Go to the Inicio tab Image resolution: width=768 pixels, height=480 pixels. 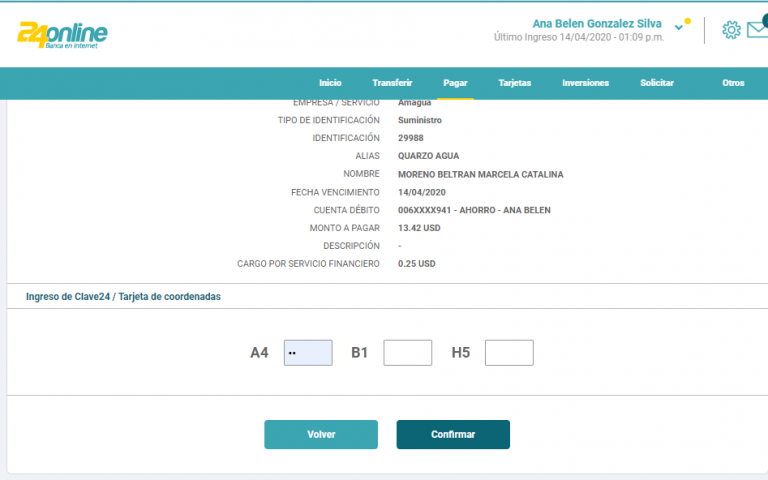click(330, 83)
